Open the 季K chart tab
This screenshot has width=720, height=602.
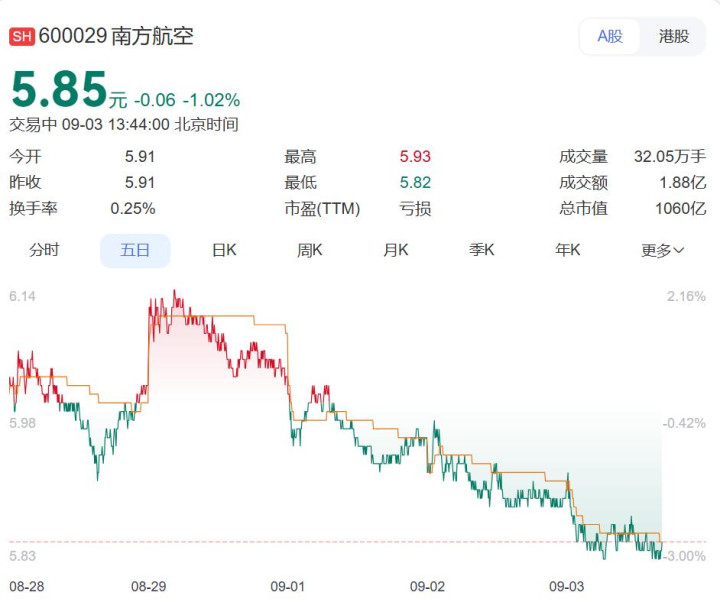482,250
